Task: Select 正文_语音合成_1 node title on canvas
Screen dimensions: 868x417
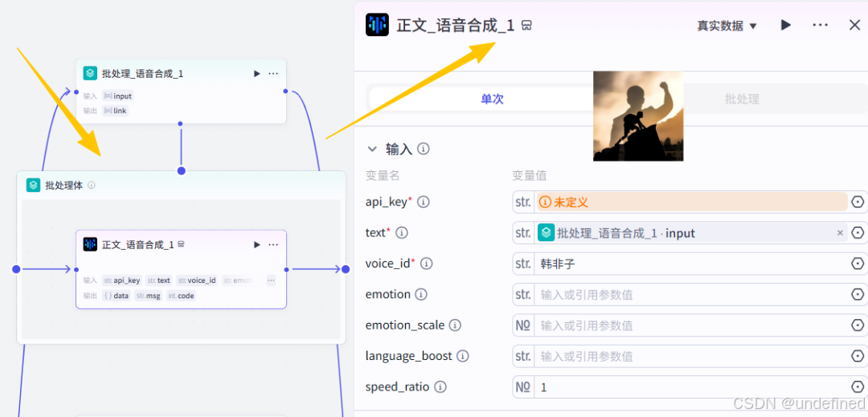Action: click(x=138, y=244)
